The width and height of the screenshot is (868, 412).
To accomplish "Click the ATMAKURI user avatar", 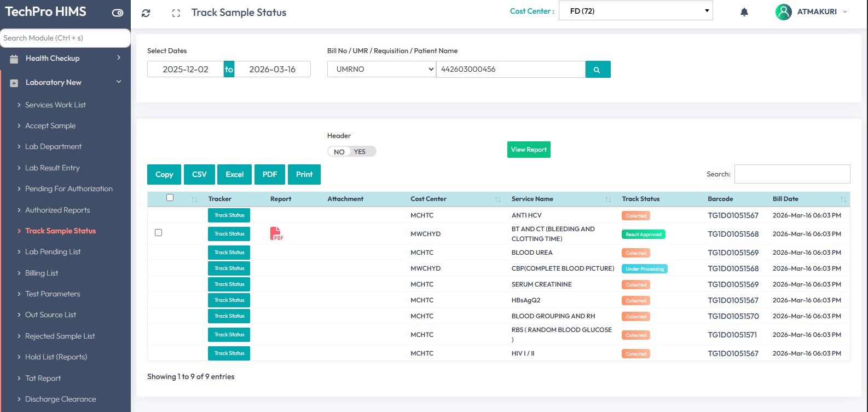I will [x=783, y=12].
